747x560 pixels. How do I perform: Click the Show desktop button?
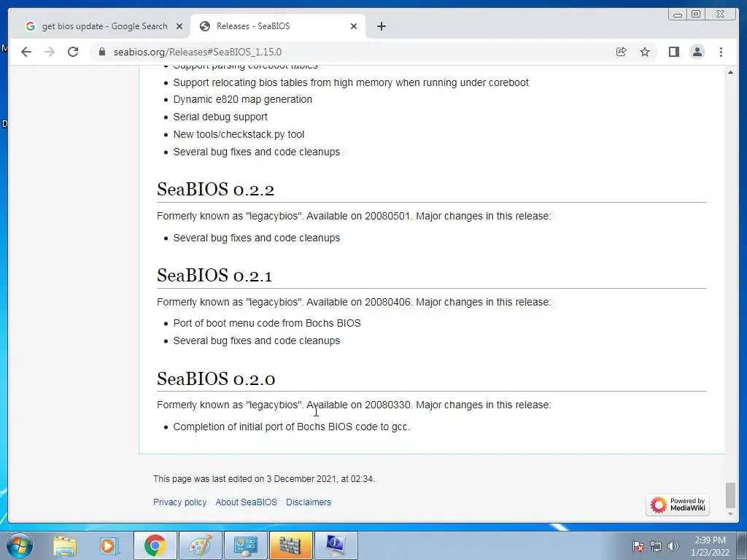coord(741,545)
